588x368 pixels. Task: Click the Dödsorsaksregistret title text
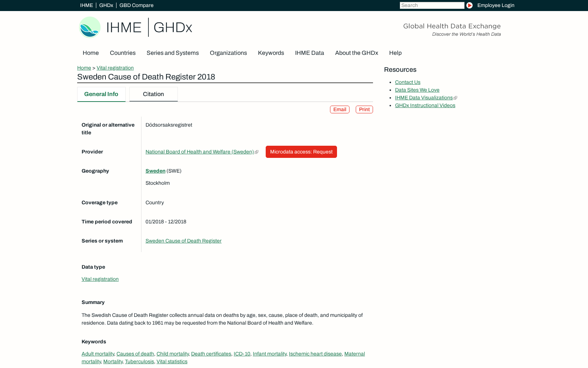169,125
